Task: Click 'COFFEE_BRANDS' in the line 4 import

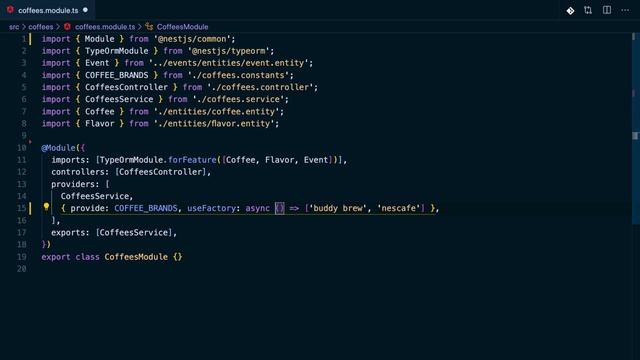Action: tap(116, 75)
